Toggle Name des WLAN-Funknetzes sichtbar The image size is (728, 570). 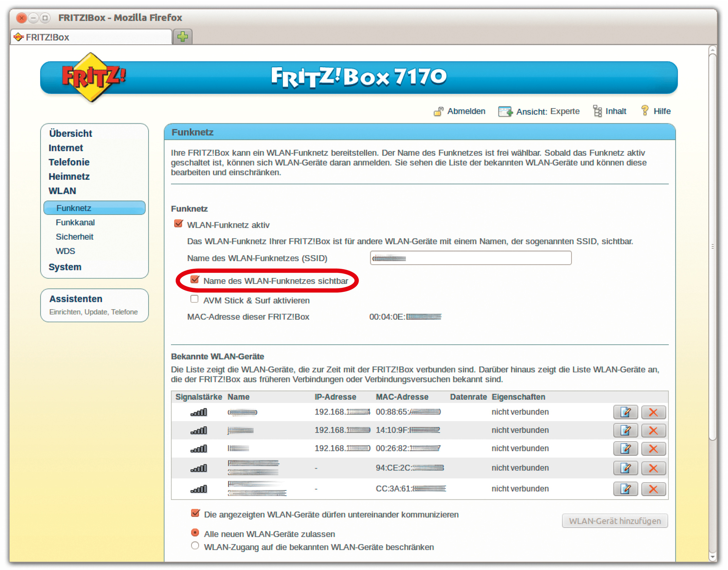click(x=195, y=280)
